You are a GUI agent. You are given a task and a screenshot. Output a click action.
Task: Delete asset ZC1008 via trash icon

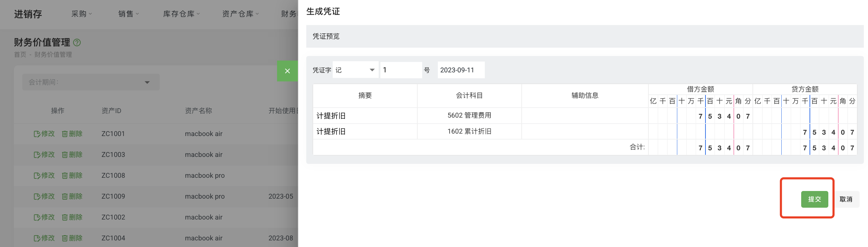coord(65,176)
